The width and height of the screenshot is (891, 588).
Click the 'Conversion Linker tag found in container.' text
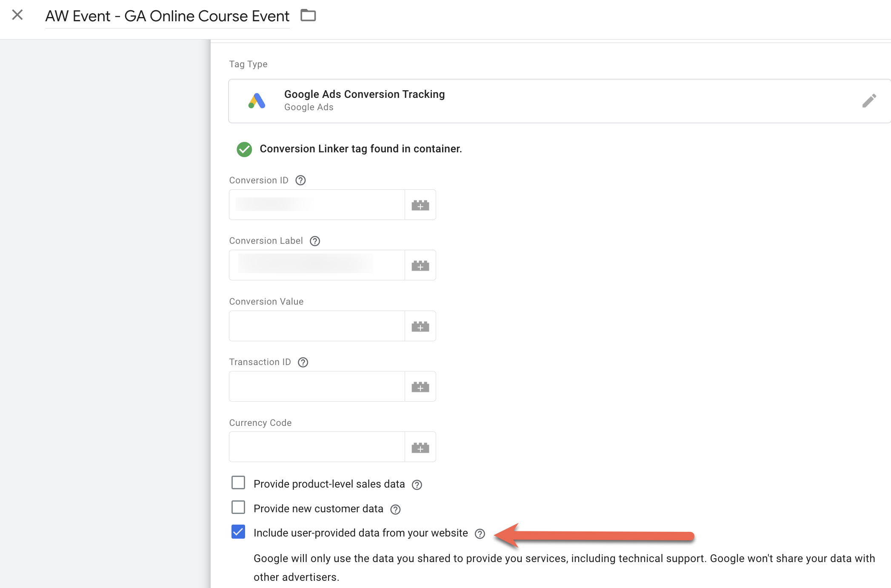[361, 149]
